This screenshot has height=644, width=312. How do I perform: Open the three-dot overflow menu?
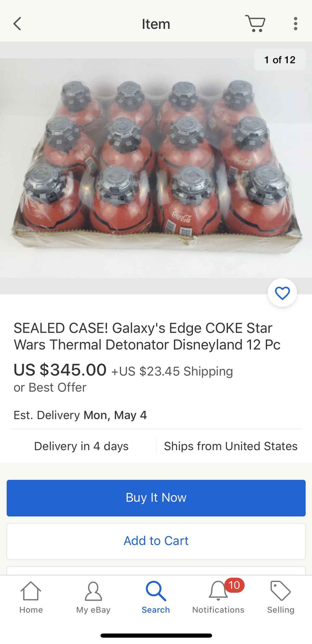295,24
